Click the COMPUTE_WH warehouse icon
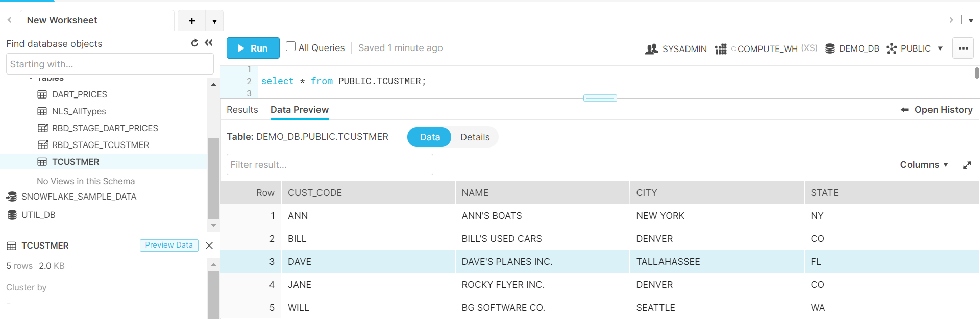 tap(721, 49)
